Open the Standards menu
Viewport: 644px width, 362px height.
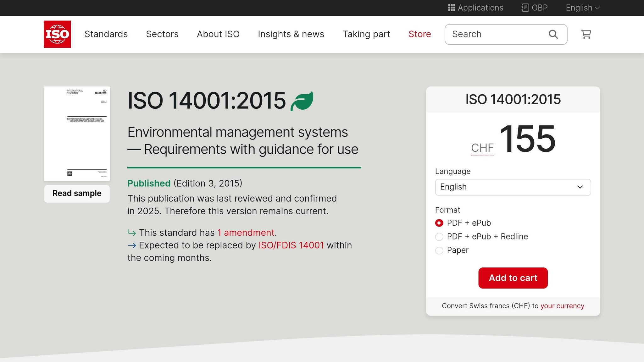click(106, 34)
